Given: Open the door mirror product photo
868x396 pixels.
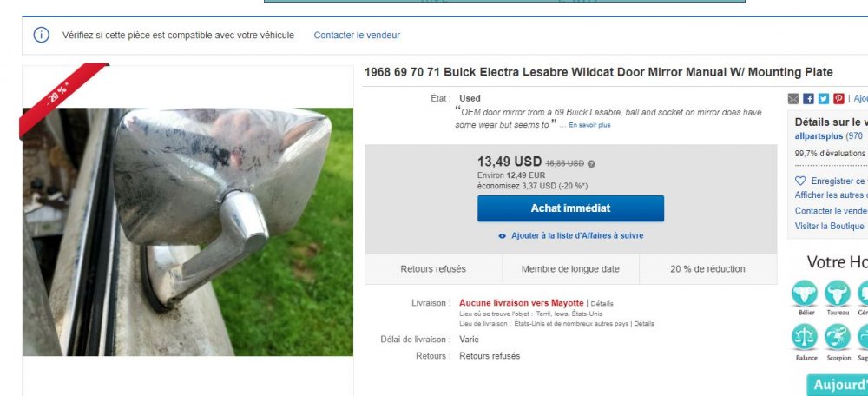Looking at the screenshot, I should coord(187,232).
